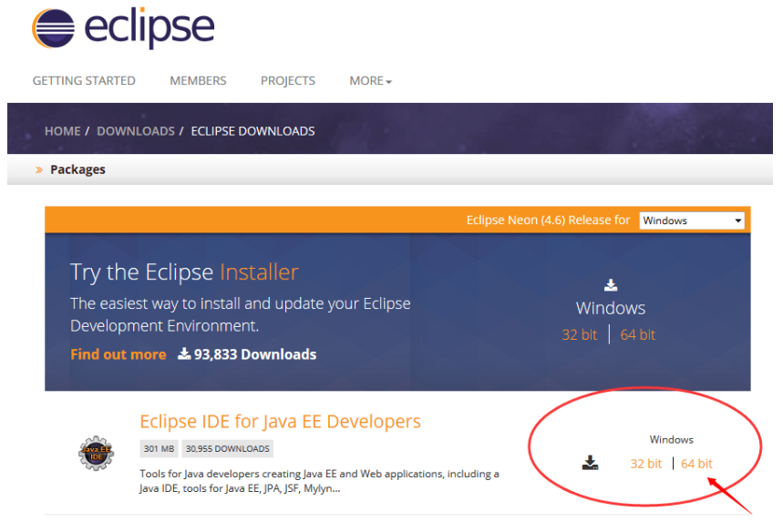Download Java EE IDE 32 bit
Image resolution: width=783 pixels, height=532 pixels.
point(645,464)
